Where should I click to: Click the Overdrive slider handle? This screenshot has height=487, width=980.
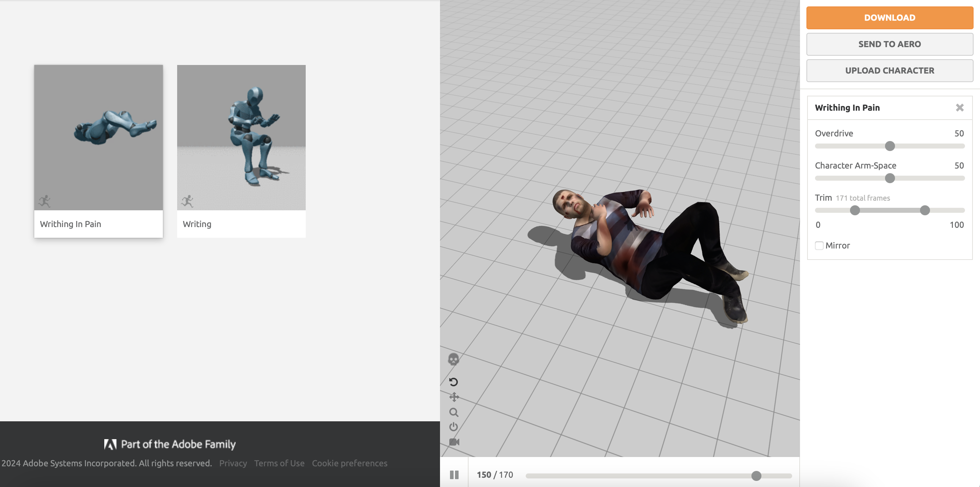tap(889, 146)
